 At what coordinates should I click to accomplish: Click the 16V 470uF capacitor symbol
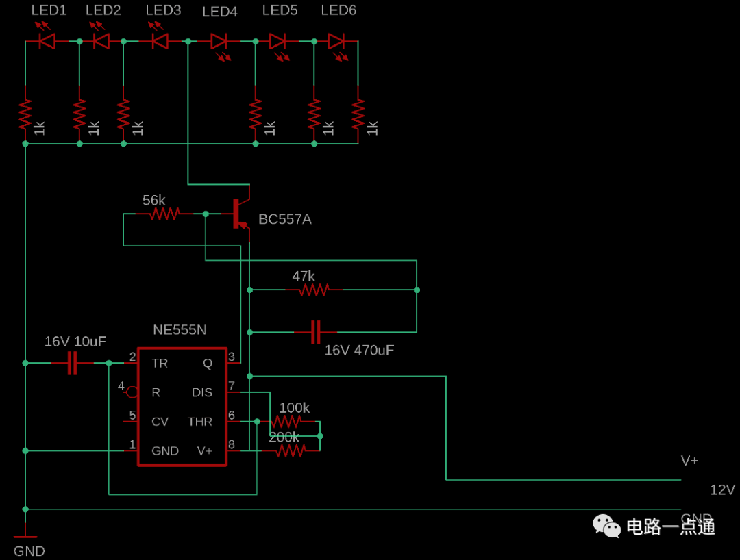tap(316, 332)
